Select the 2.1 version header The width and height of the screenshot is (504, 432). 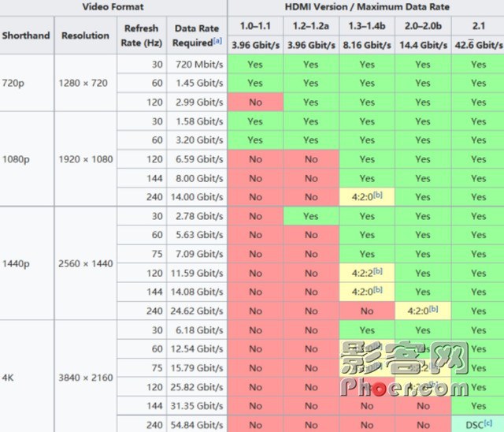[x=479, y=26]
